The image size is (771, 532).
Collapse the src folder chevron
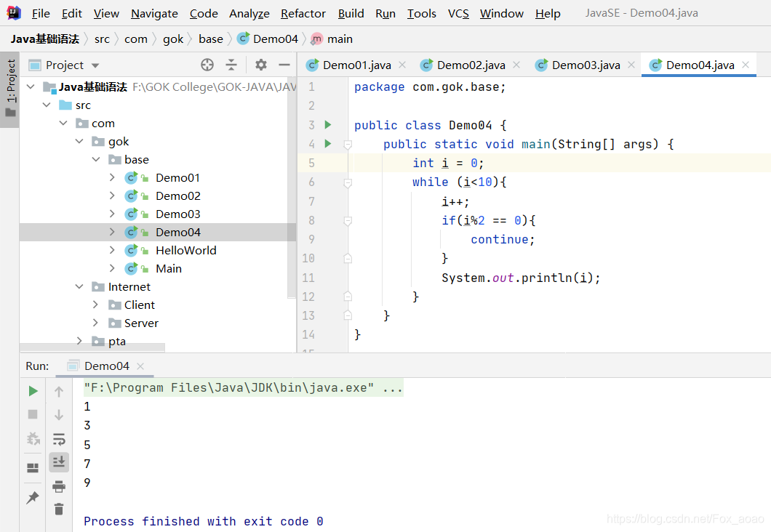coord(47,105)
